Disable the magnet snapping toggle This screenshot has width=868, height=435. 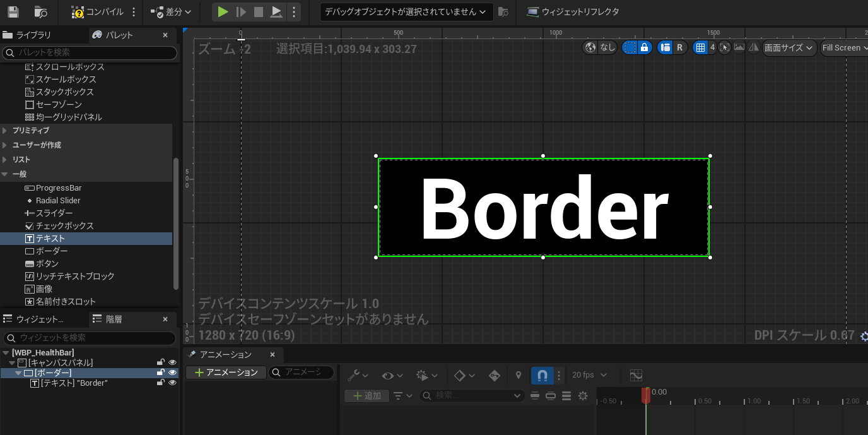542,375
